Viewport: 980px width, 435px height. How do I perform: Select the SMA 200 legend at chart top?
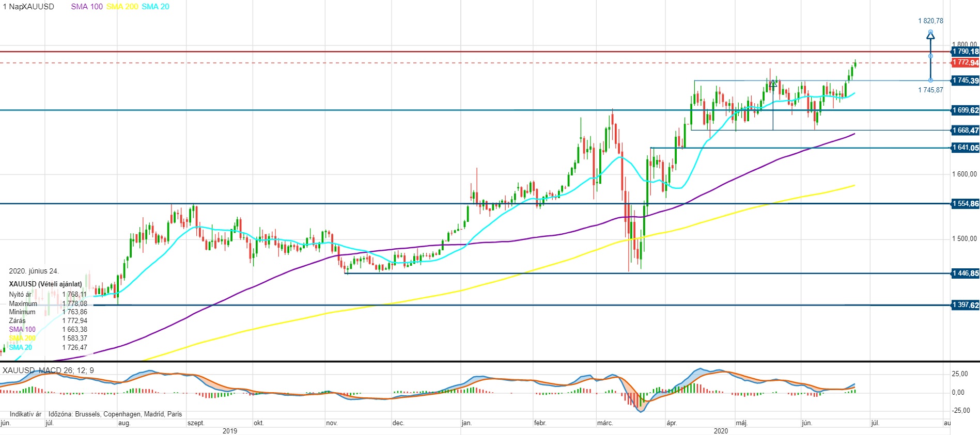[122, 7]
